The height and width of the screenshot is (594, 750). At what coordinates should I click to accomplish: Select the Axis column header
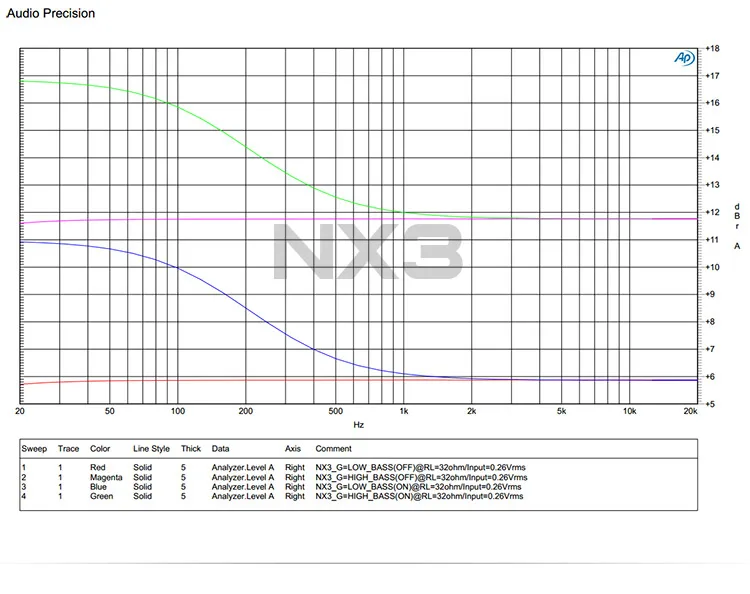(x=293, y=449)
